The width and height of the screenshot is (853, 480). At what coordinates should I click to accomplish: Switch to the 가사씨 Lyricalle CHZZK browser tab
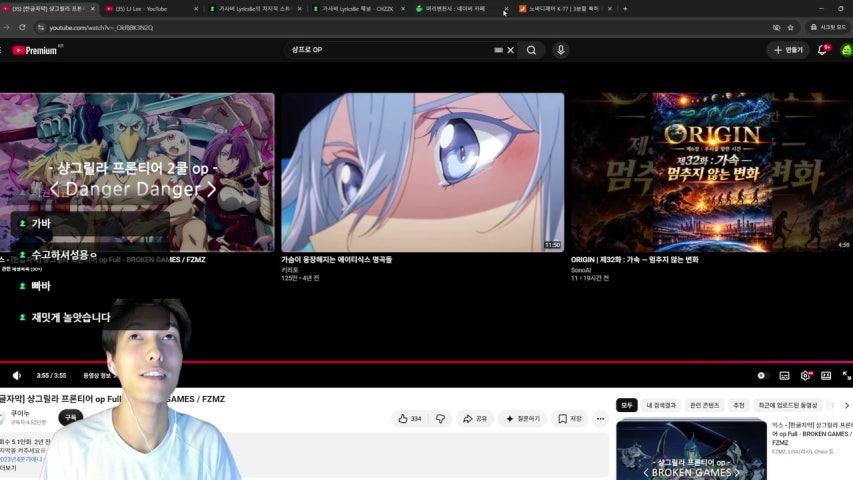click(357, 9)
